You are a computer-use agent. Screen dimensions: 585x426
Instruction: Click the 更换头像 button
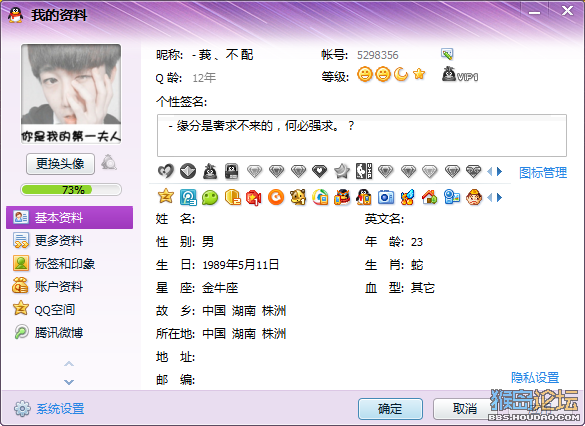coord(60,164)
